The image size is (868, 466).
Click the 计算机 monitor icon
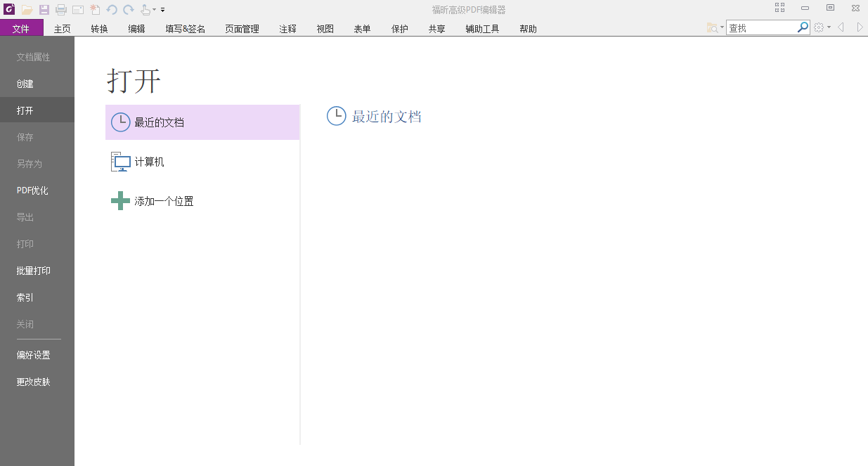coord(119,161)
